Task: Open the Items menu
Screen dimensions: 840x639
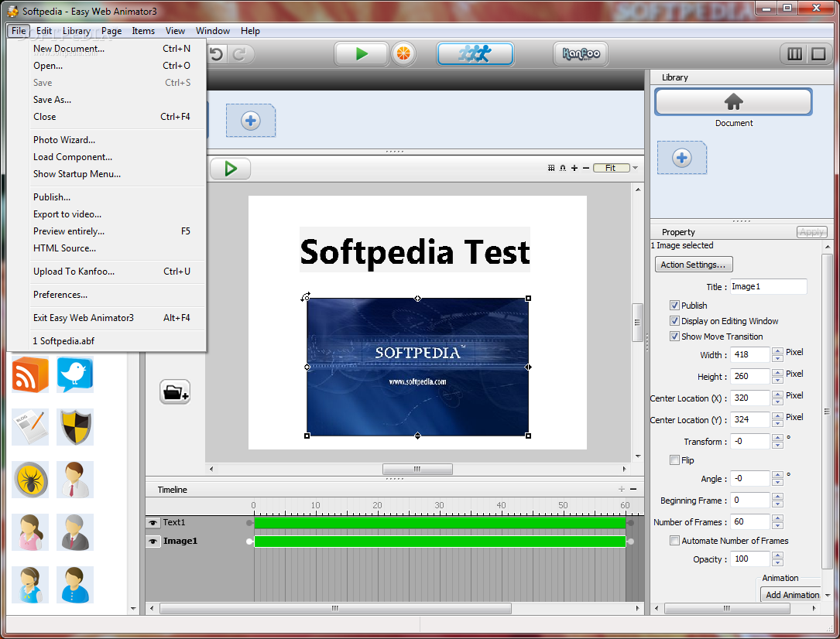Action: (x=143, y=31)
